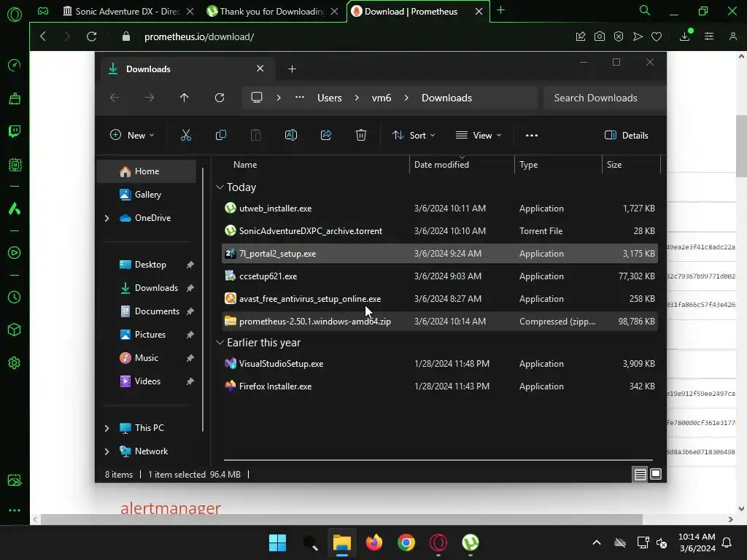The height and width of the screenshot is (560, 747).
Task: Click vm6 in the address breadcrumb
Action: tap(381, 98)
